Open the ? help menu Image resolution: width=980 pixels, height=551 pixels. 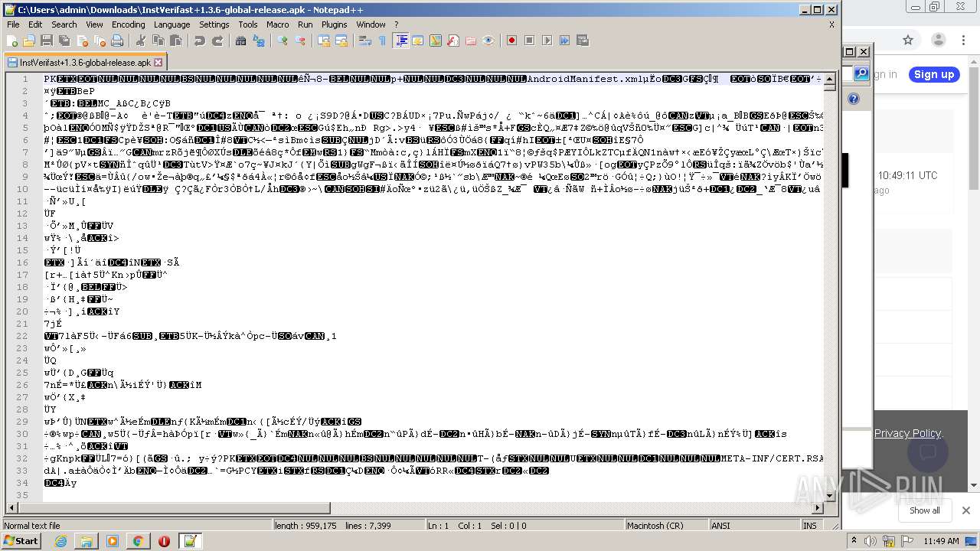pyautogui.click(x=397, y=24)
